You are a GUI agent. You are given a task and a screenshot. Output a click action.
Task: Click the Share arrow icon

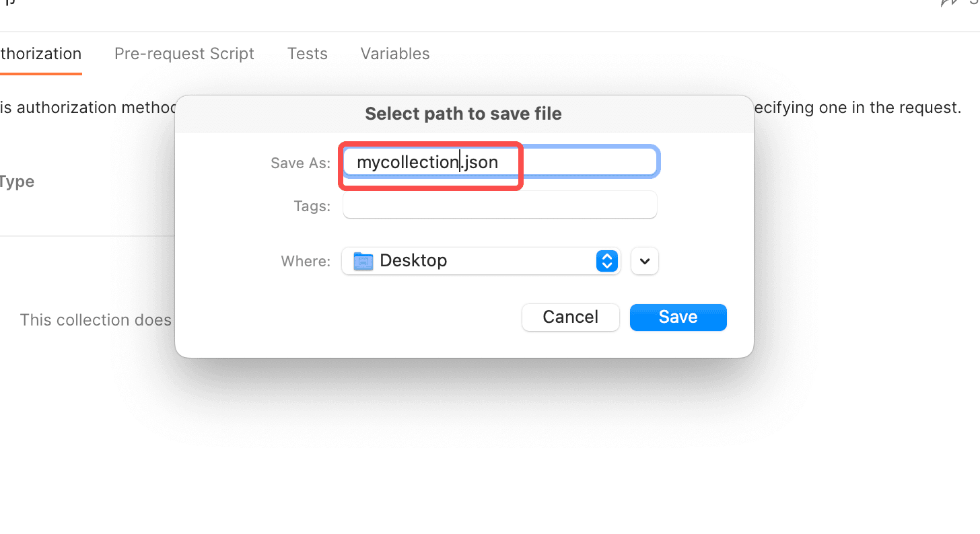(x=948, y=3)
